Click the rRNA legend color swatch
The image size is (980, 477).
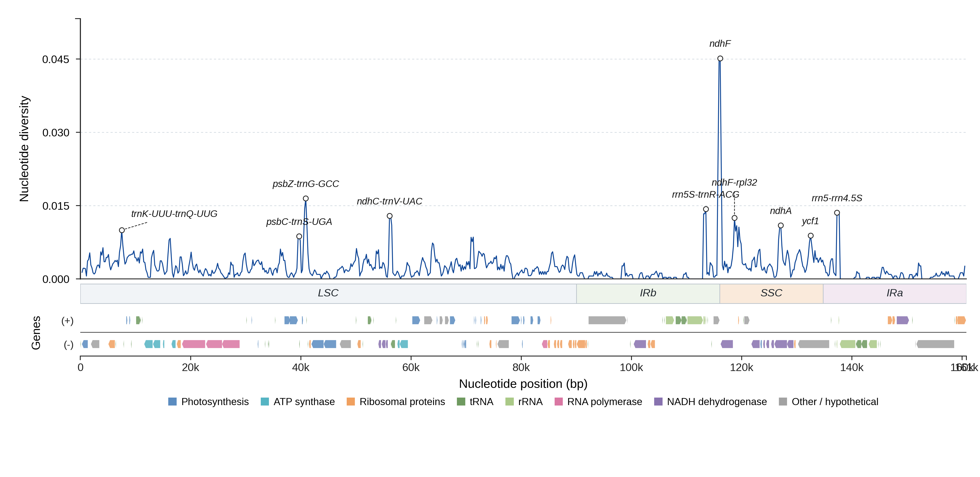click(510, 402)
